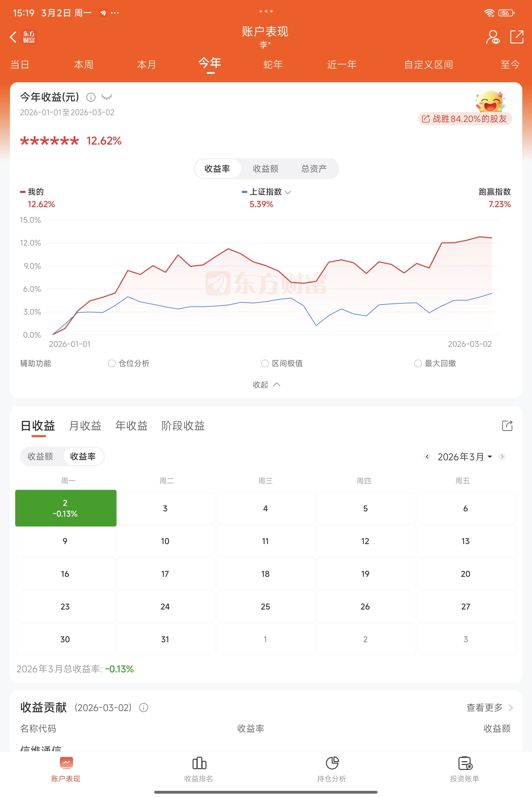Enable the 区间极值 radio option
The height and width of the screenshot is (798, 532).
pos(265,363)
